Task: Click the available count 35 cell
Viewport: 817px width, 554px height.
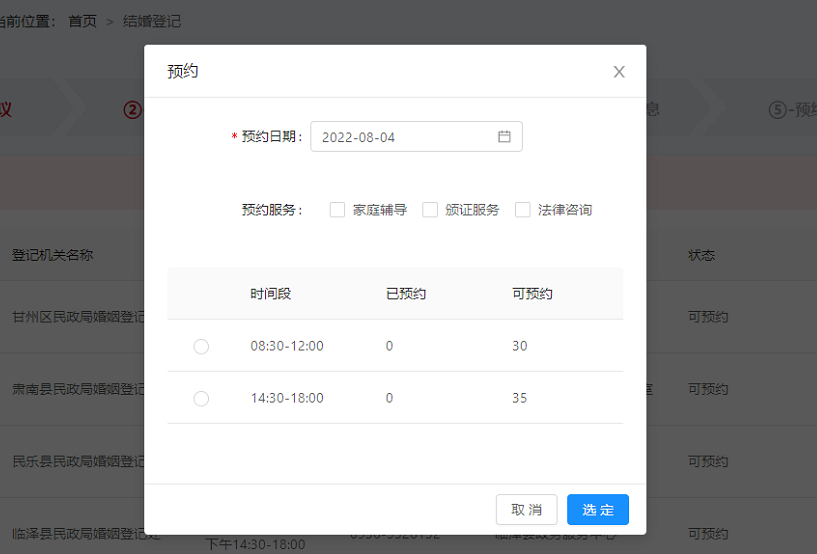Action: pos(519,398)
